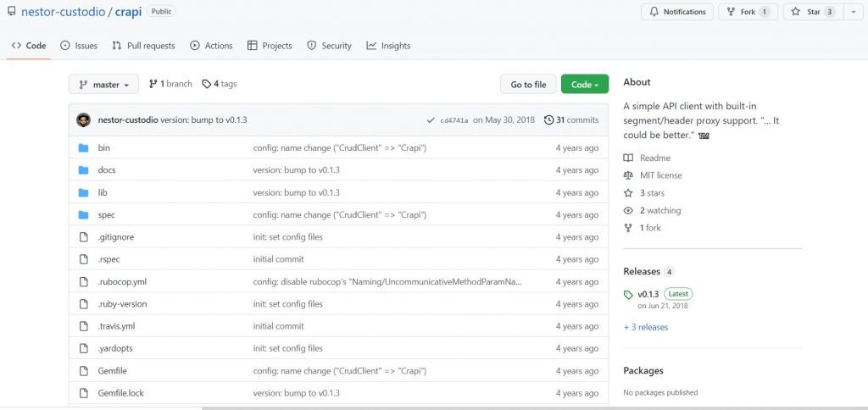Click the .gitignore file icon

[x=84, y=237]
